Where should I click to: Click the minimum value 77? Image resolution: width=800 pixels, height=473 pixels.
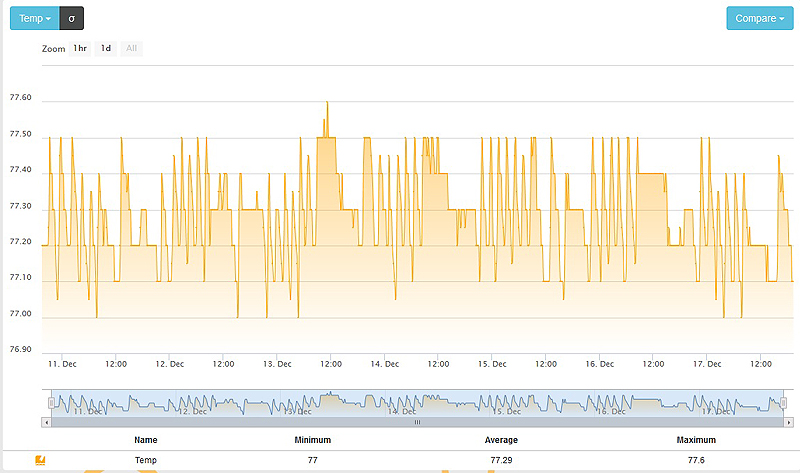point(313,460)
